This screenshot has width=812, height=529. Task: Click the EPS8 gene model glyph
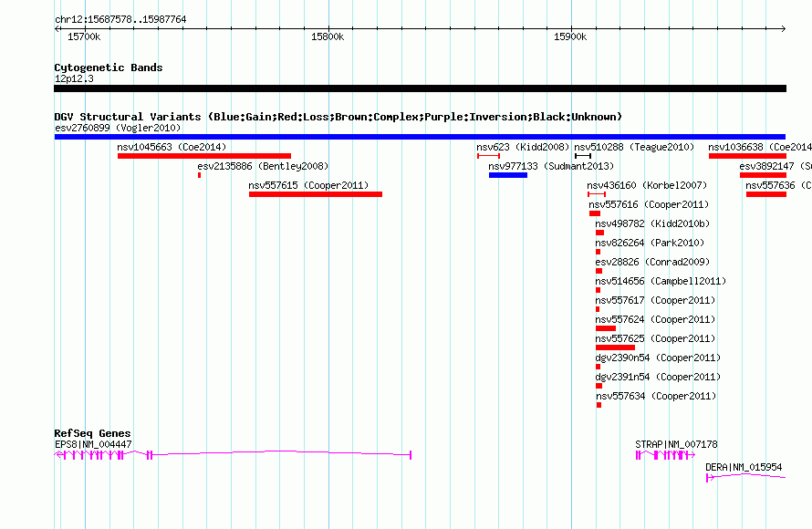233,455
